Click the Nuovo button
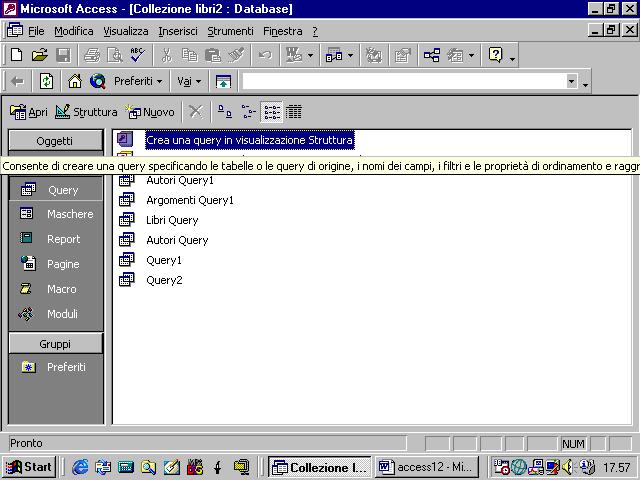 click(150, 112)
